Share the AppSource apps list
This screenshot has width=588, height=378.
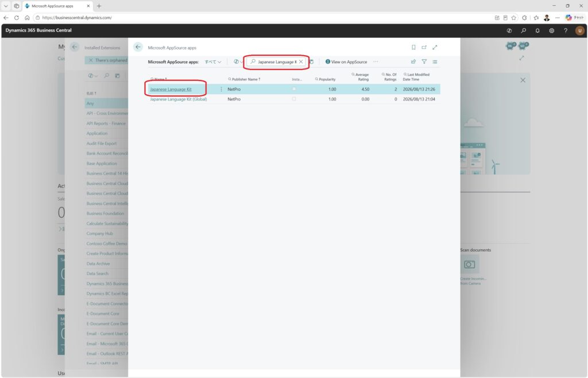(x=413, y=62)
